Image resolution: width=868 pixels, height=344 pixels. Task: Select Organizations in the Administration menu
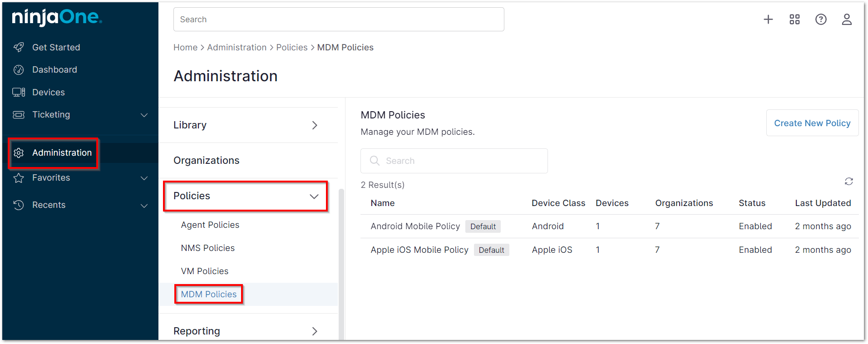(x=206, y=160)
